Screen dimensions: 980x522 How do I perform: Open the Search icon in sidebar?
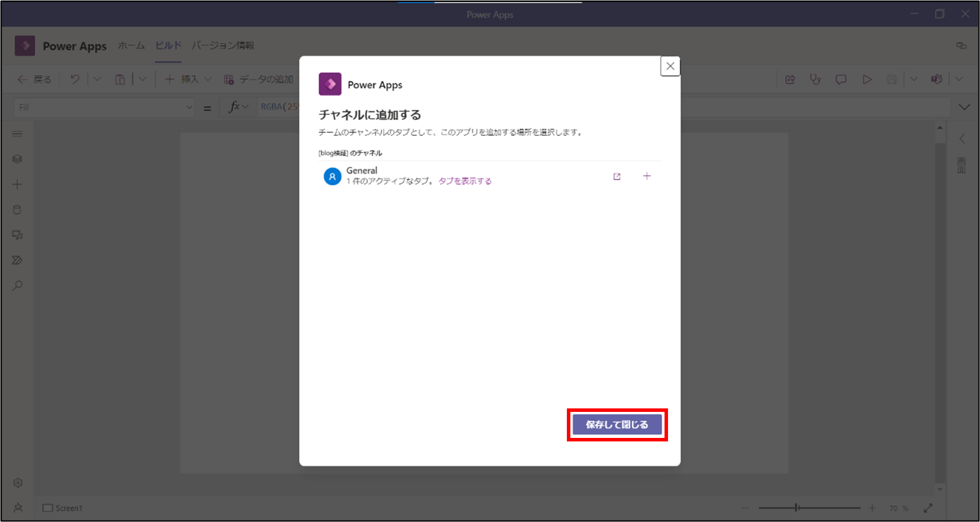click(x=18, y=285)
